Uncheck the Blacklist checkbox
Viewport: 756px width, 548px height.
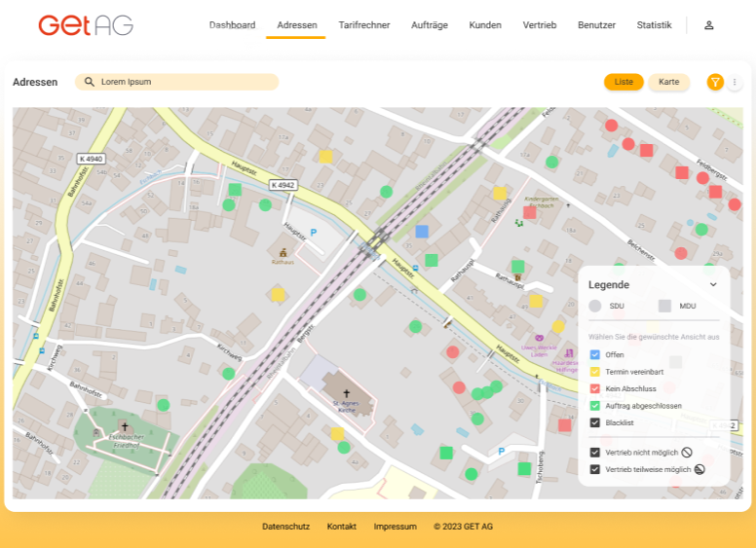click(x=595, y=422)
